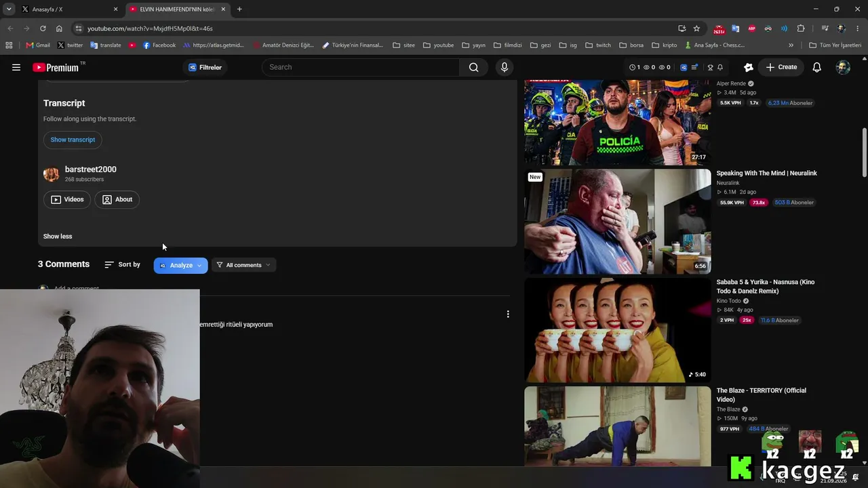868x488 pixels.
Task: Open the youtube bookmarks folder
Action: click(438, 45)
